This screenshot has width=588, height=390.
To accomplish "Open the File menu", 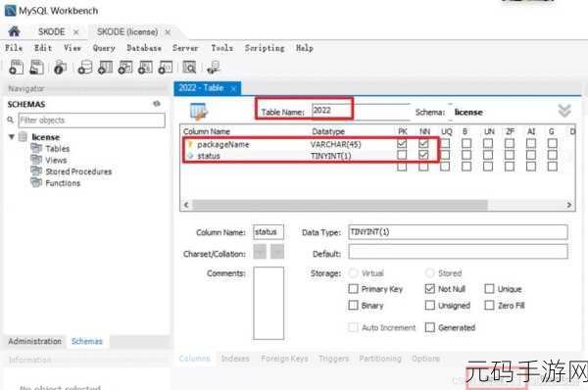I will point(14,48).
